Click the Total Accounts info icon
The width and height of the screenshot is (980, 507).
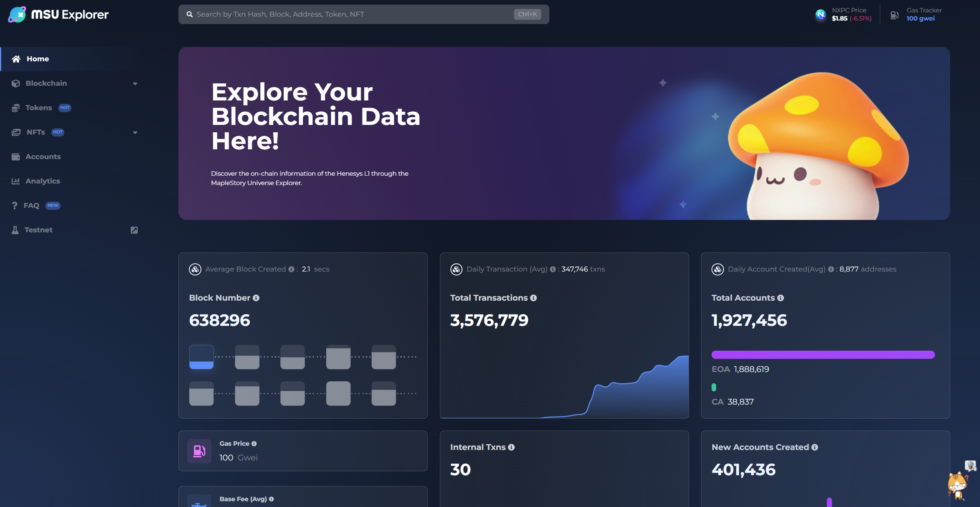tap(781, 298)
